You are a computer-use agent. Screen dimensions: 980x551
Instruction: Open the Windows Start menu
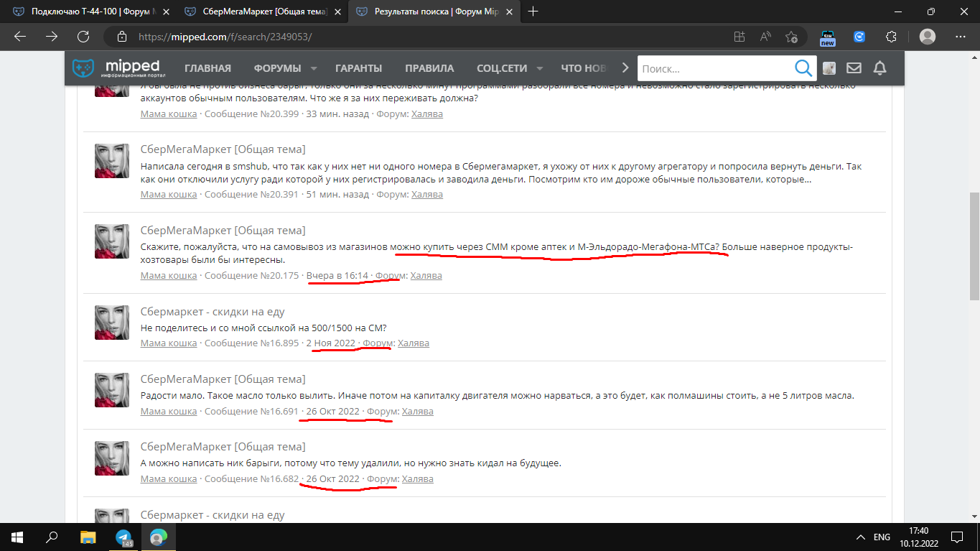pos(17,537)
